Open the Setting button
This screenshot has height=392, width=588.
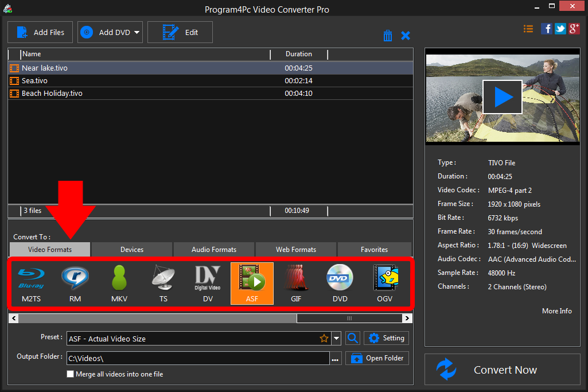(x=386, y=338)
